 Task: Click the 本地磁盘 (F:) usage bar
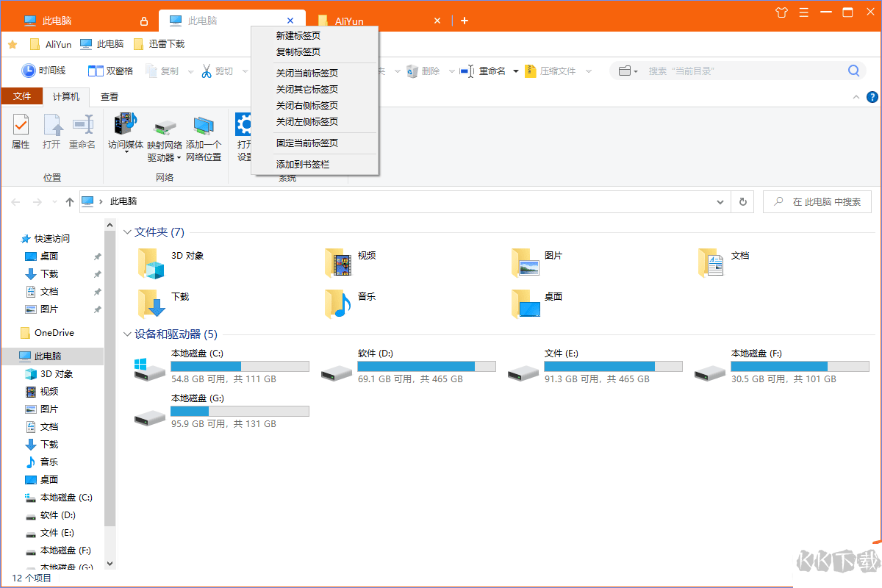[800, 366]
